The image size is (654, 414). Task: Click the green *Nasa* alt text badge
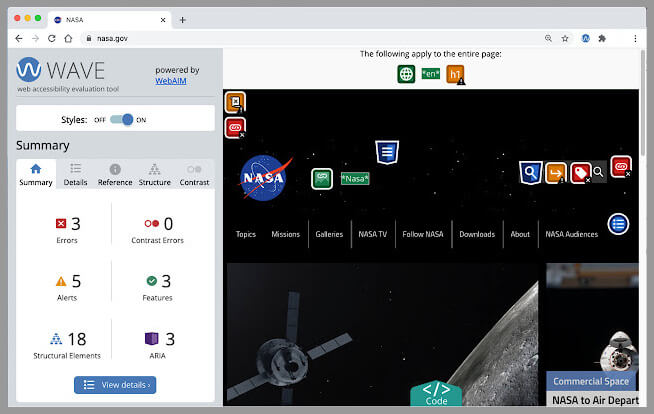coord(355,179)
